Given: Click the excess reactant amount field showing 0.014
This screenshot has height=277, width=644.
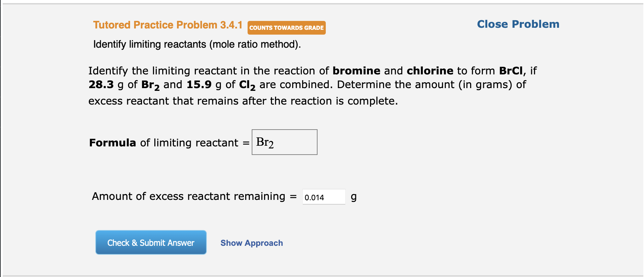Looking at the screenshot, I should pyautogui.click(x=323, y=197).
